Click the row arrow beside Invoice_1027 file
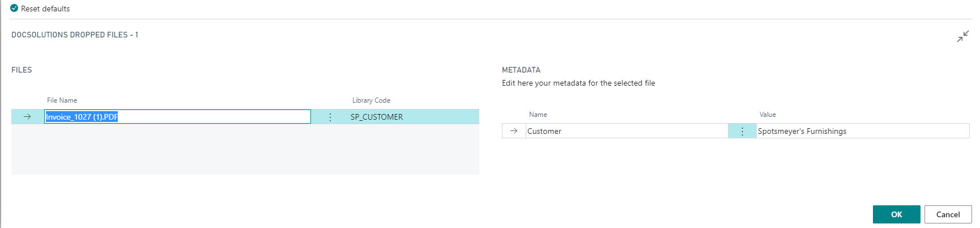The height and width of the screenshot is (228, 980). [x=27, y=117]
